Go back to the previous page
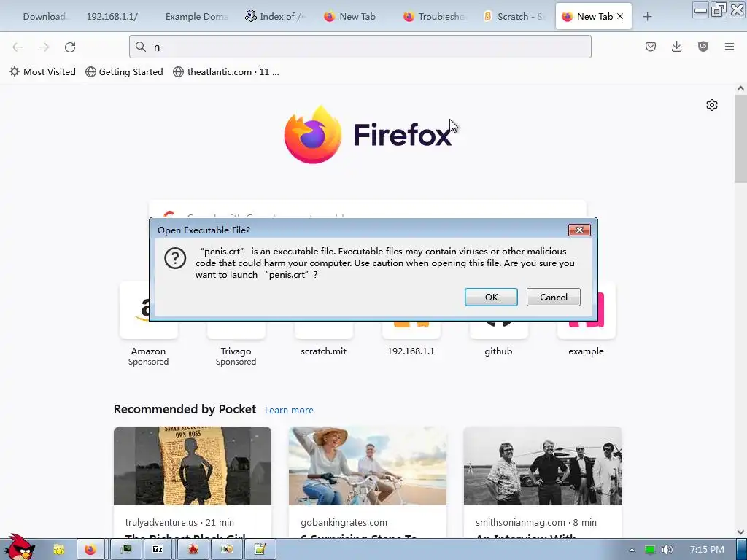747x560 pixels. click(18, 47)
